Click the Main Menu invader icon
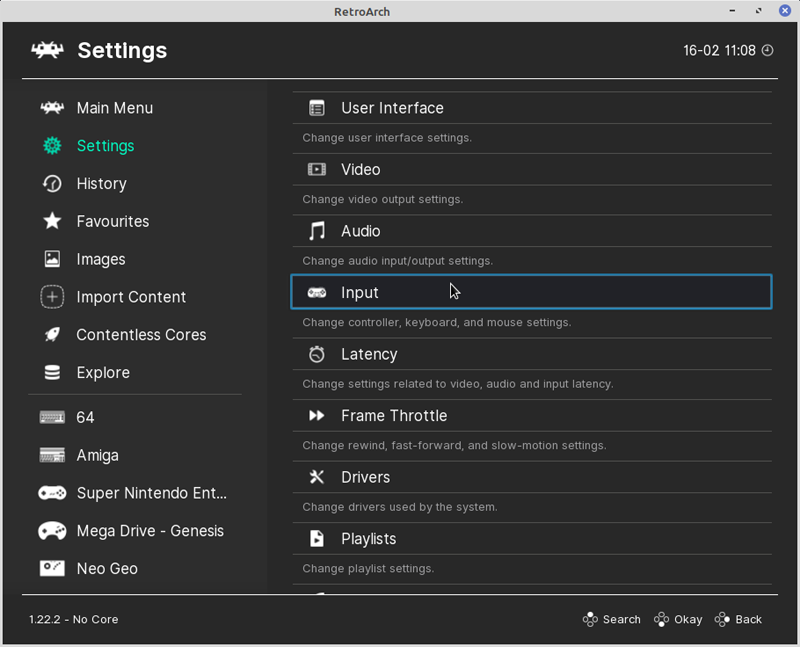800x647 pixels. (52, 108)
